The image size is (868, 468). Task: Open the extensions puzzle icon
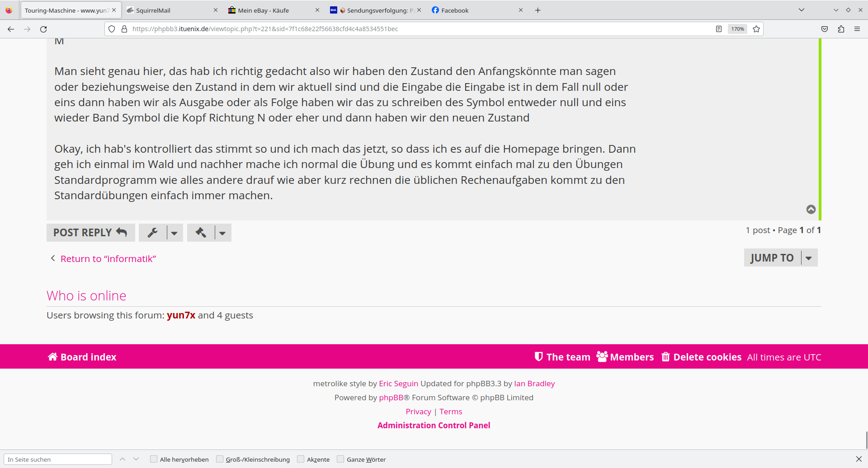(841, 29)
